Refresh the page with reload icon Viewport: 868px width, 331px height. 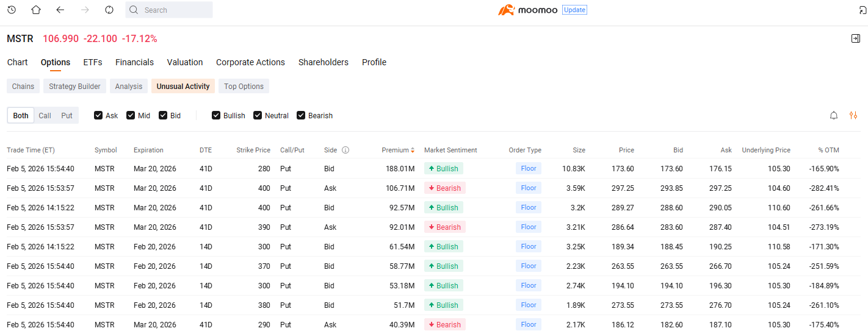(x=109, y=10)
